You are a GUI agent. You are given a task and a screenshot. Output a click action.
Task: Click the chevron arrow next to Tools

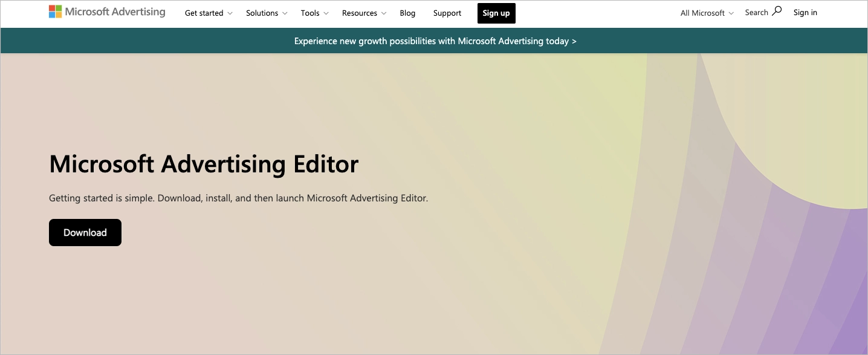tap(326, 13)
